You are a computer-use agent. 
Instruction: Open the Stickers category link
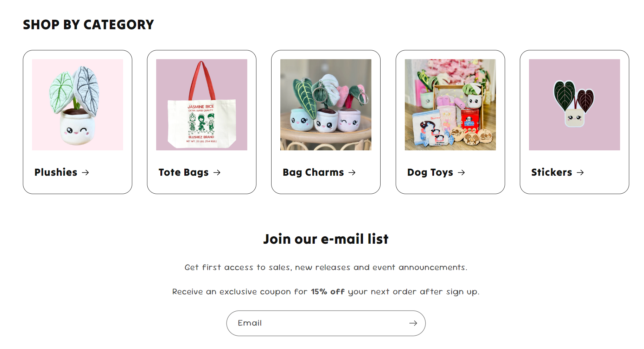click(551, 173)
